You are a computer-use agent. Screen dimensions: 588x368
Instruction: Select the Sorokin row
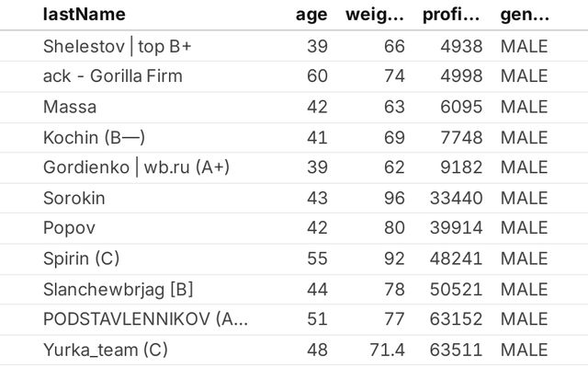(x=74, y=198)
